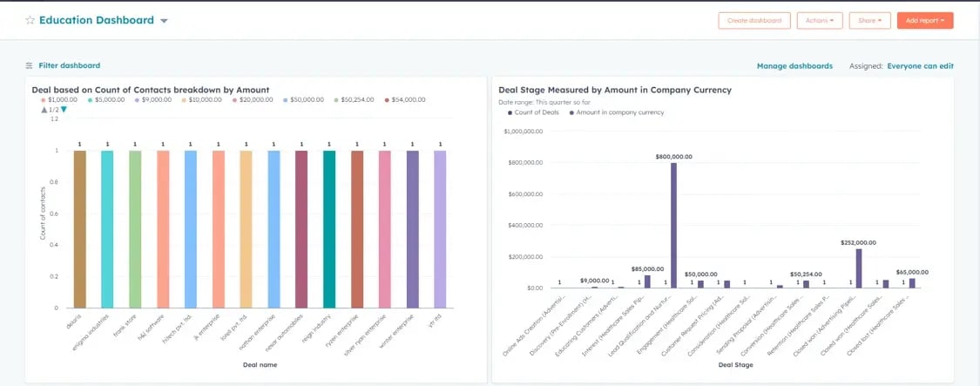Viewport: 980px width, 386px height.
Task: Click the delaris bar in contacts chart
Action: pyautogui.click(x=79, y=229)
